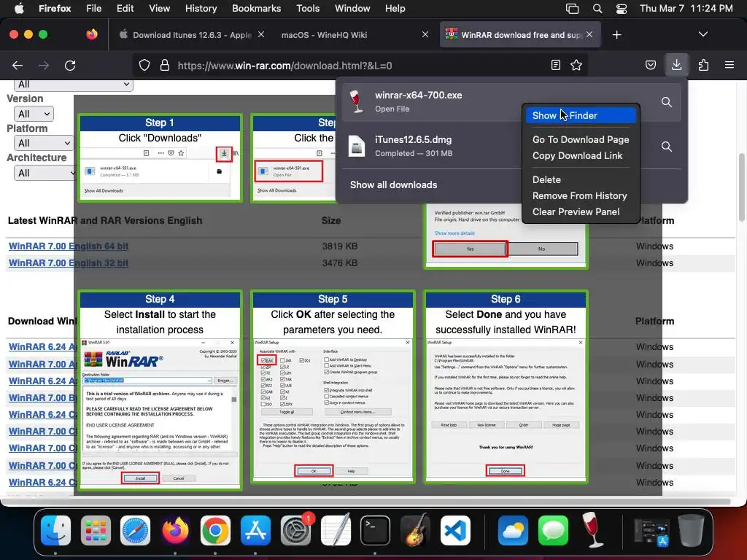This screenshot has width=747, height=560.
Task: Toggle reader view icon in address bar
Action: click(555, 65)
